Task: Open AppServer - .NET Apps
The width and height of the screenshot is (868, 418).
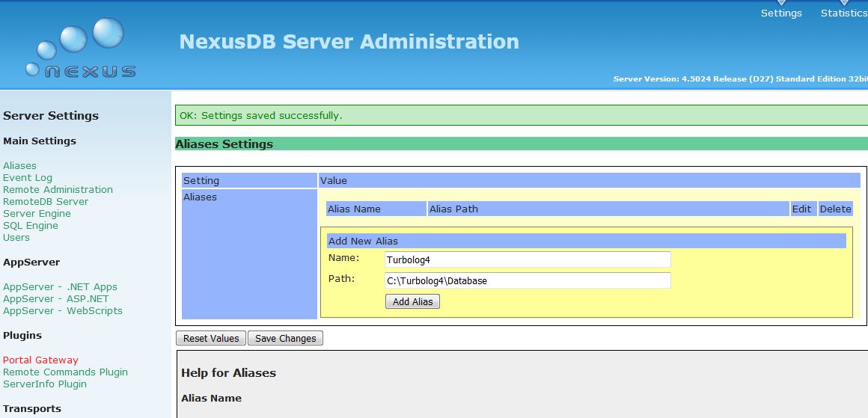Action: point(61,286)
